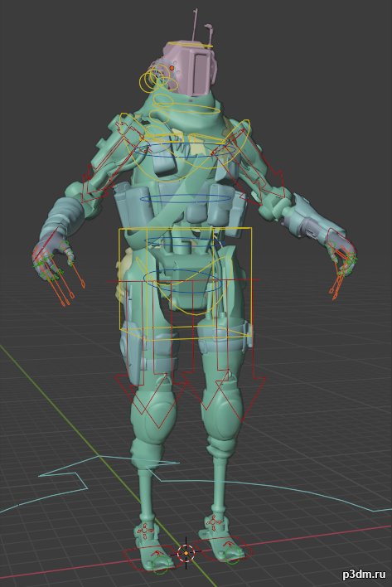Click the blue spine ring across the chest pouches
Viewport: 392px width, 587px height.
point(186,198)
